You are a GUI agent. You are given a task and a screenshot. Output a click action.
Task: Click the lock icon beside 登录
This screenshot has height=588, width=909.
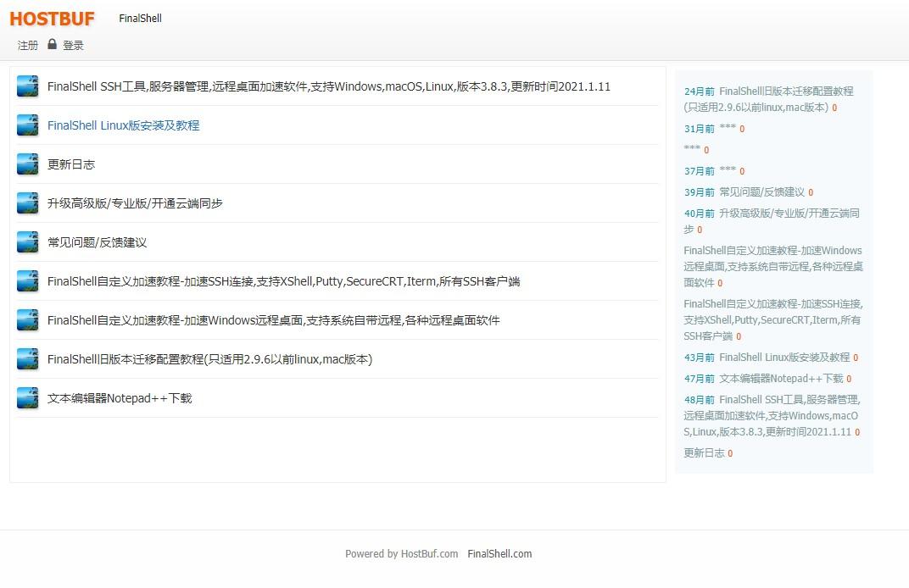pyautogui.click(x=52, y=44)
